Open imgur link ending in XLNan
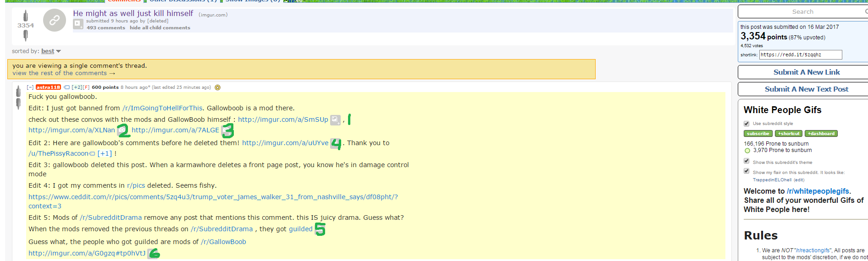This screenshot has height=261, width=868. tap(72, 130)
